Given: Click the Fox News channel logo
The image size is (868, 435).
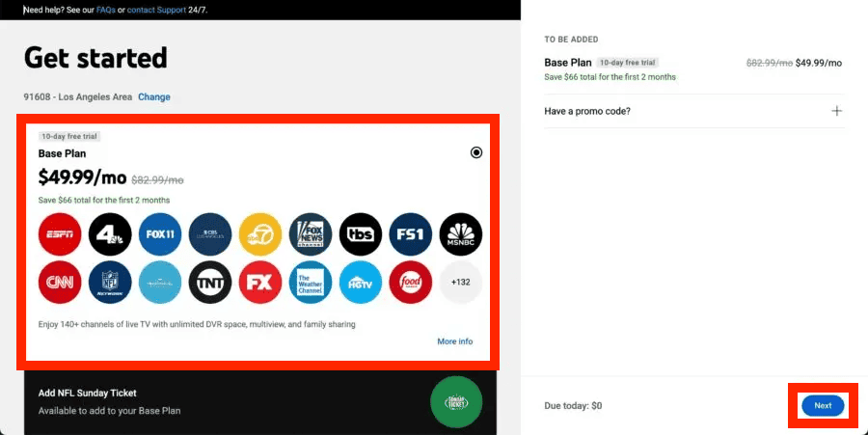Looking at the screenshot, I should pos(311,234).
